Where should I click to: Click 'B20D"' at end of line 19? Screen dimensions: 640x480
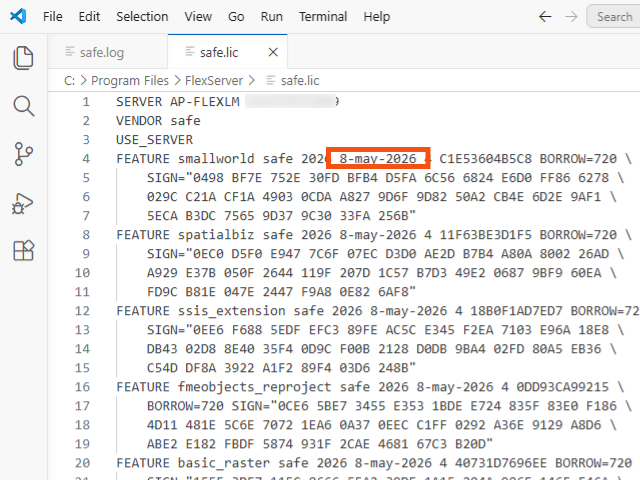pos(474,444)
